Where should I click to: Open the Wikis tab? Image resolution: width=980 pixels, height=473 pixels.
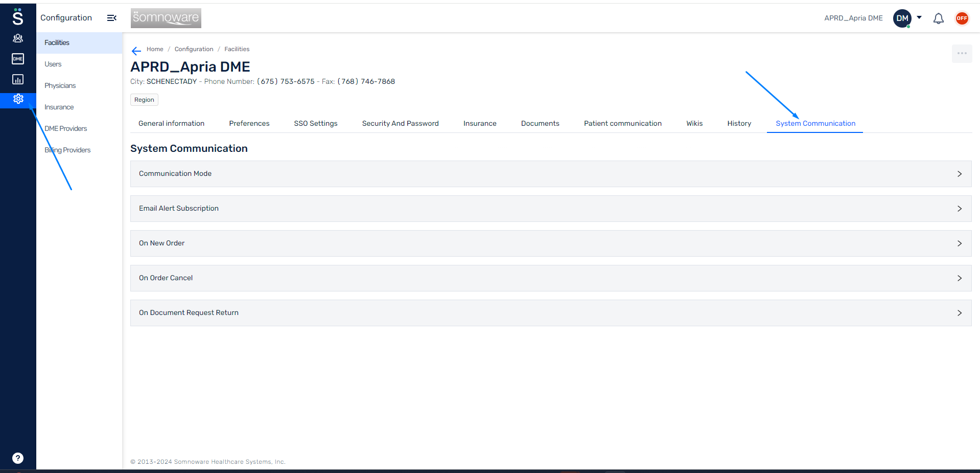694,123
